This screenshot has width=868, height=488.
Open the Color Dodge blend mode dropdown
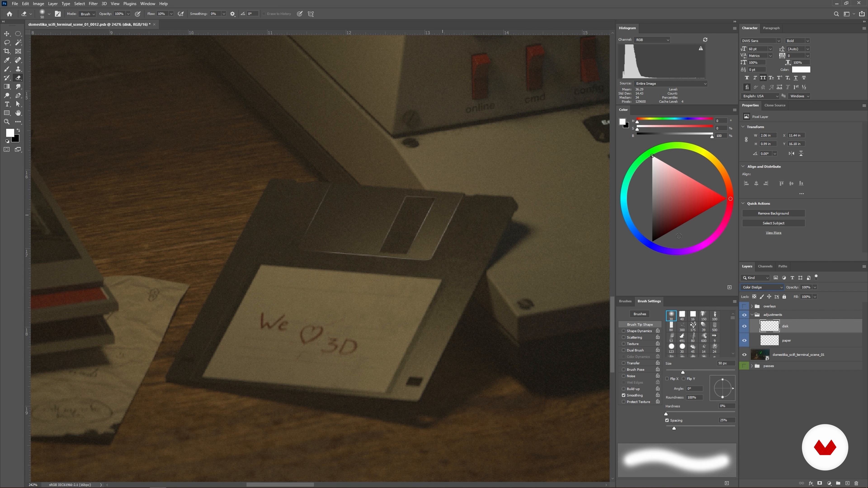[762, 287]
